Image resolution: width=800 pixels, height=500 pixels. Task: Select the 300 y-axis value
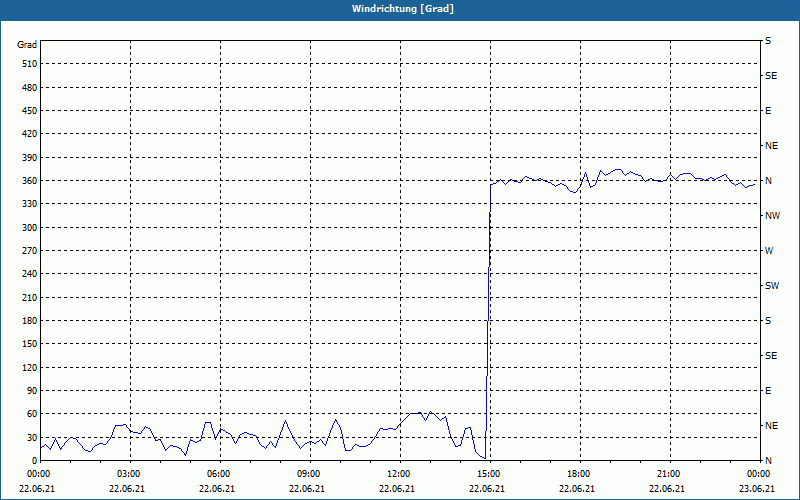click(x=29, y=228)
